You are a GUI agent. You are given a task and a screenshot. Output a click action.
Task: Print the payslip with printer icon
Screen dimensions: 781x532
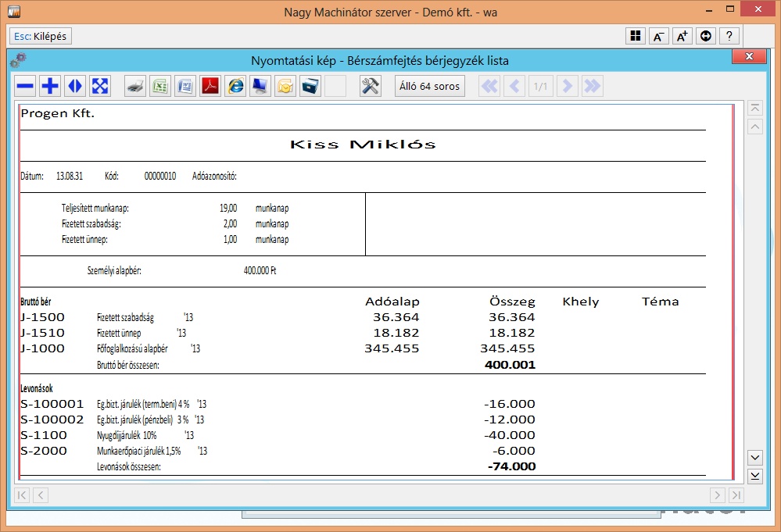tap(136, 86)
